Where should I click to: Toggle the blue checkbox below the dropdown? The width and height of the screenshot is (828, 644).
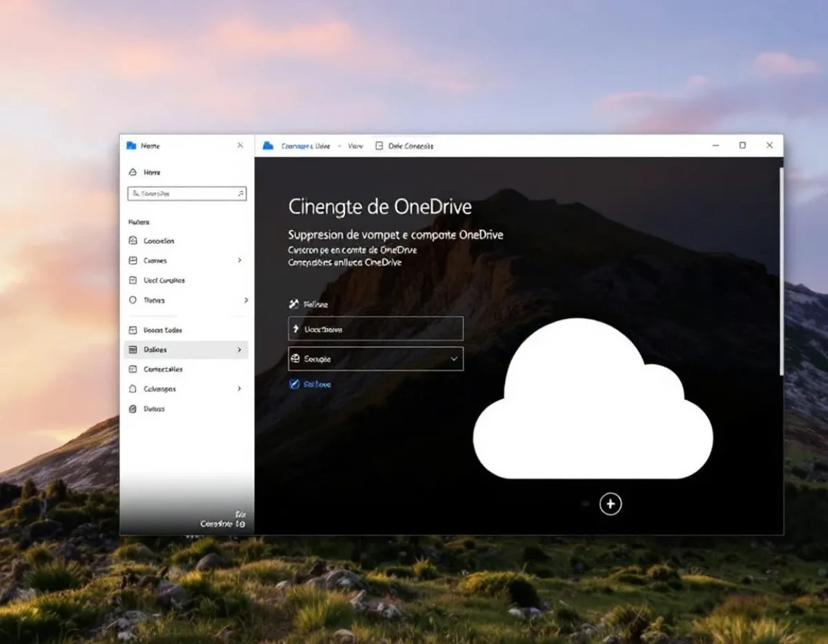coord(295,384)
